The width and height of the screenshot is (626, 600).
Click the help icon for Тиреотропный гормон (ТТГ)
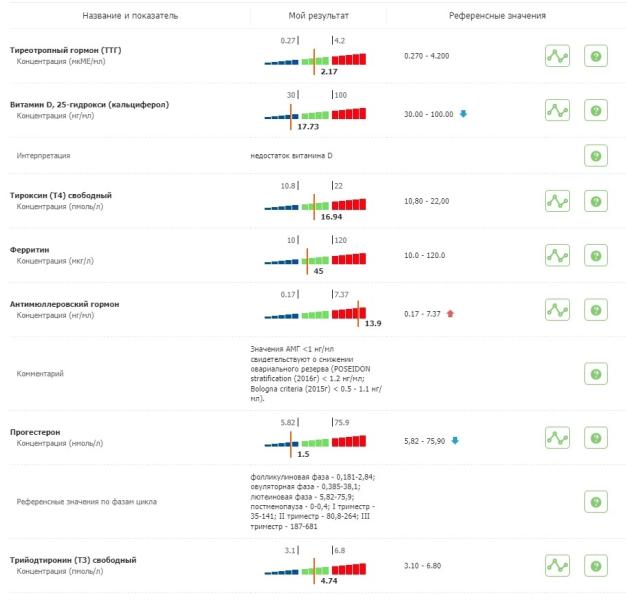[x=596, y=56]
